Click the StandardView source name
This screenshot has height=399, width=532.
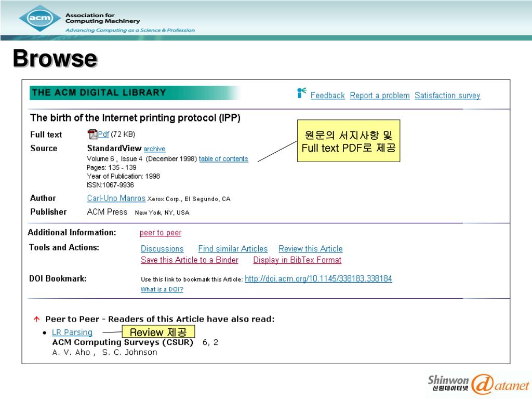coord(114,148)
